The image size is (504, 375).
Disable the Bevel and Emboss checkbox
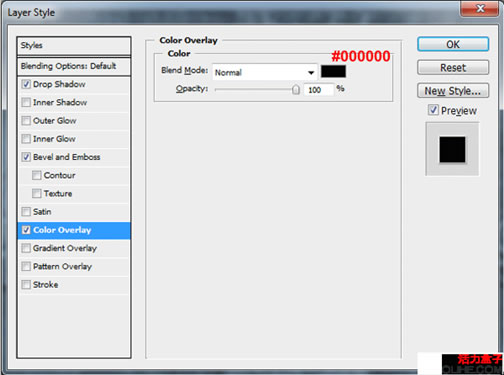click(26, 157)
